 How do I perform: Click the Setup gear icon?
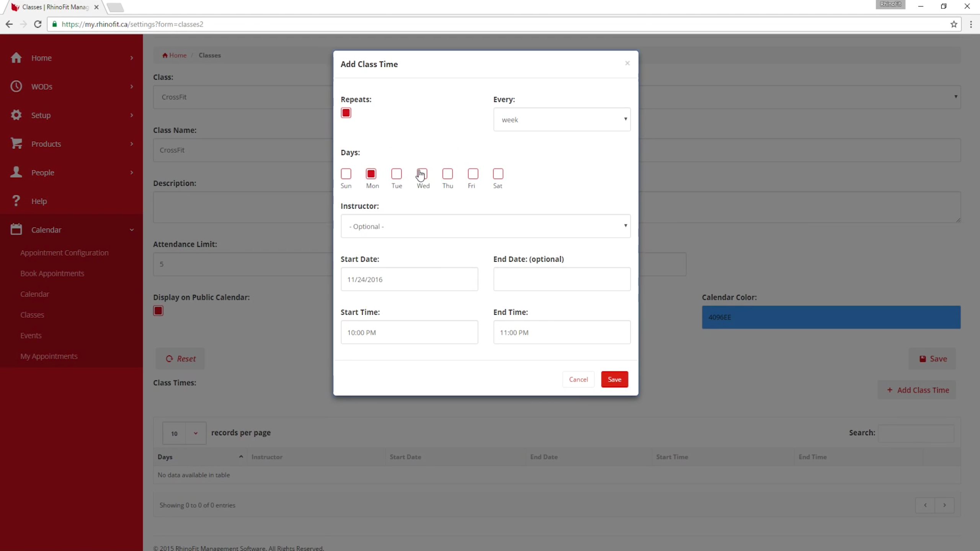coord(16,115)
